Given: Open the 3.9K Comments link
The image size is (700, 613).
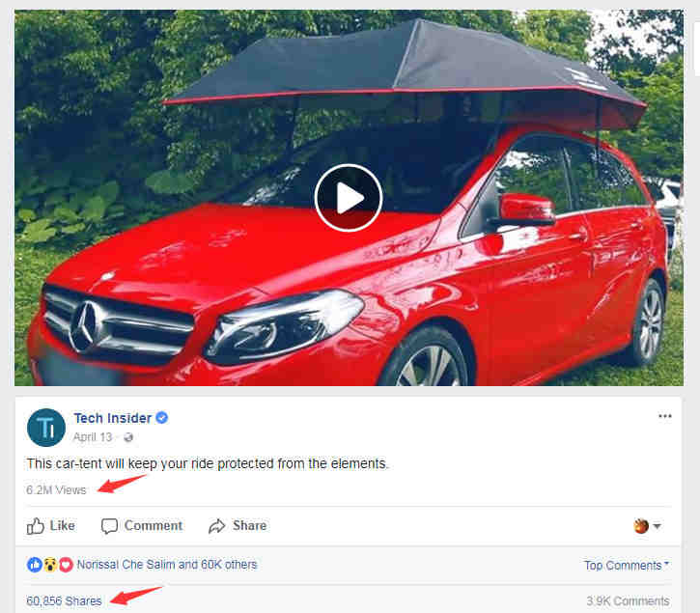Looking at the screenshot, I should coord(628,601).
